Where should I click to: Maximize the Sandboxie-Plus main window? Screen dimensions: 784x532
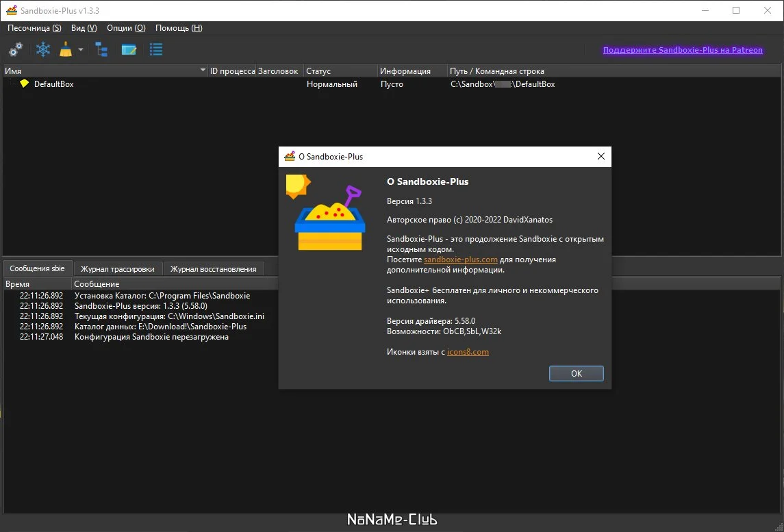click(x=736, y=10)
